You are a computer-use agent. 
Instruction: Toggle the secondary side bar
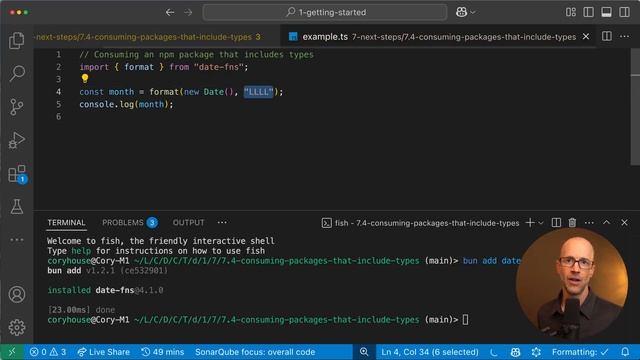pos(624,12)
